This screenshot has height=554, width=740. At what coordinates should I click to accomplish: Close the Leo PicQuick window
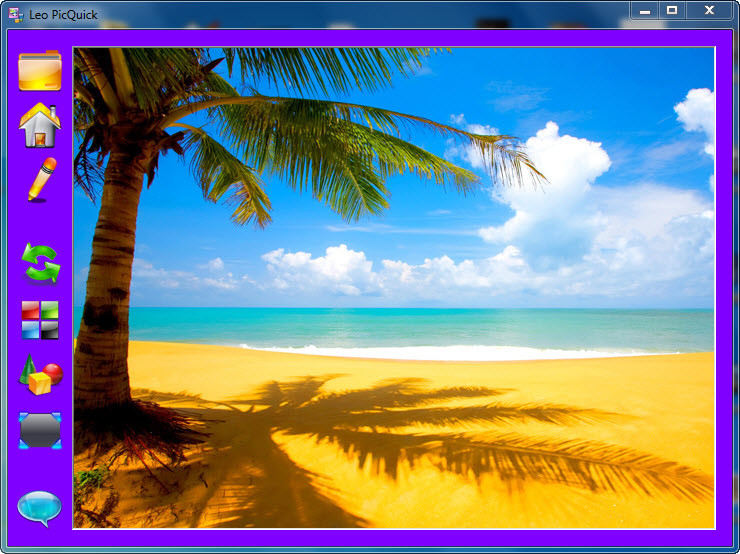(x=709, y=10)
